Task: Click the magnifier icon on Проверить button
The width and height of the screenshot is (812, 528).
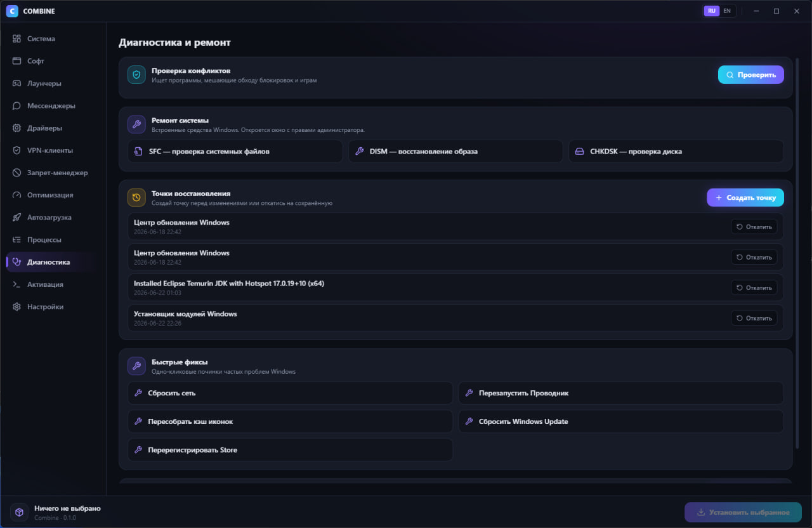Action: [730, 75]
